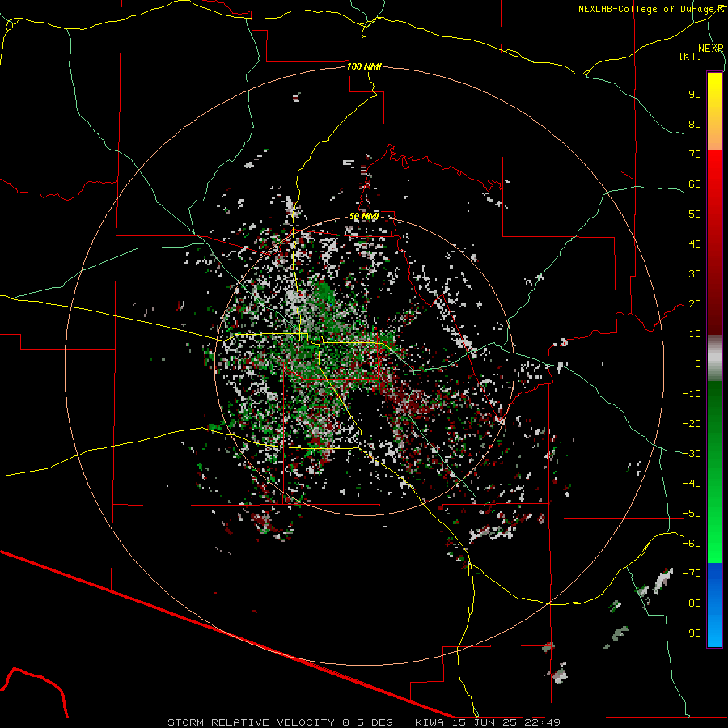Click the 10 value on the velocity scale
The width and height of the screenshot is (728, 728).
click(x=695, y=334)
